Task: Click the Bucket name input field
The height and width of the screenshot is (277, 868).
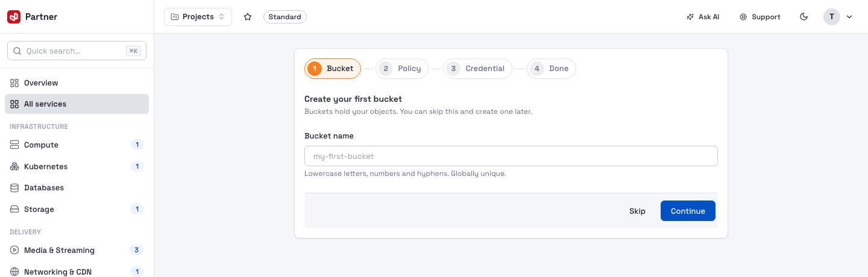Action: click(x=511, y=156)
